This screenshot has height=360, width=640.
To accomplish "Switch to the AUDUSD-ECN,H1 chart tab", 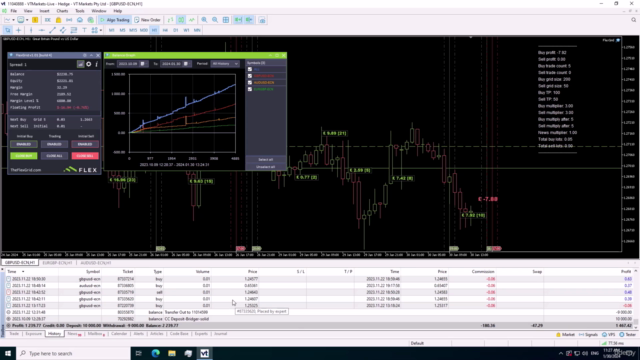I will [x=96, y=263].
